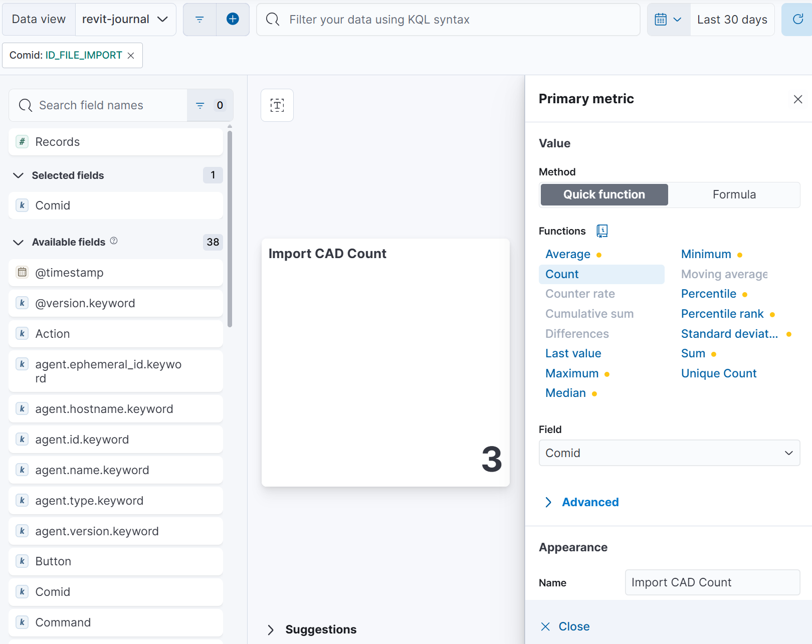The height and width of the screenshot is (644, 812).
Task: Click the text-based visualization toolbar icon
Action: [x=277, y=105]
